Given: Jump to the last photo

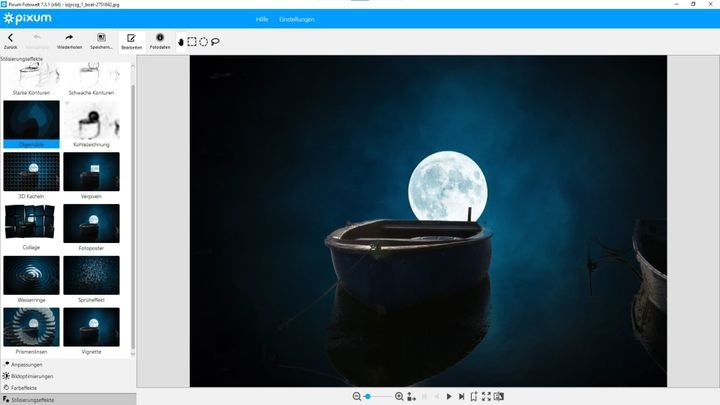Looking at the screenshot, I should tap(461, 396).
